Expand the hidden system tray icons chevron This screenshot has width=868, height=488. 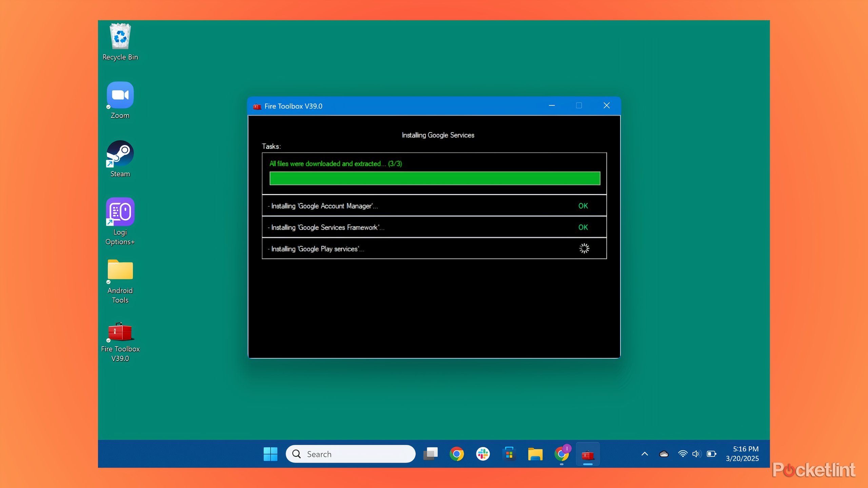pyautogui.click(x=645, y=454)
